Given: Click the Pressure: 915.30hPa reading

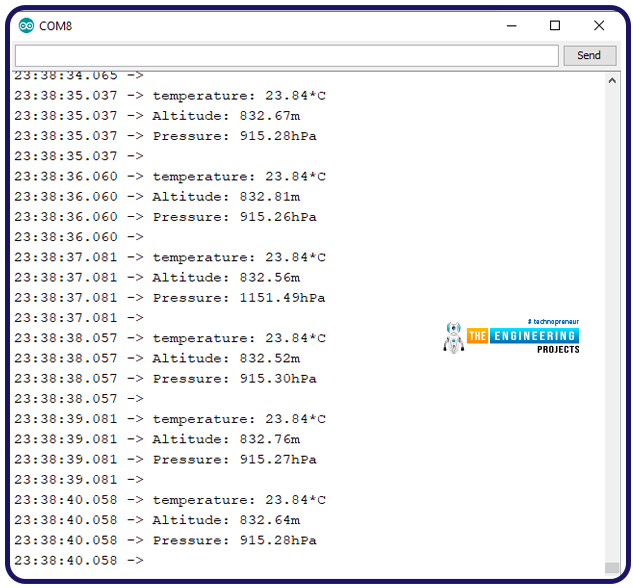Looking at the screenshot, I should pyautogui.click(x=234, y=379).
